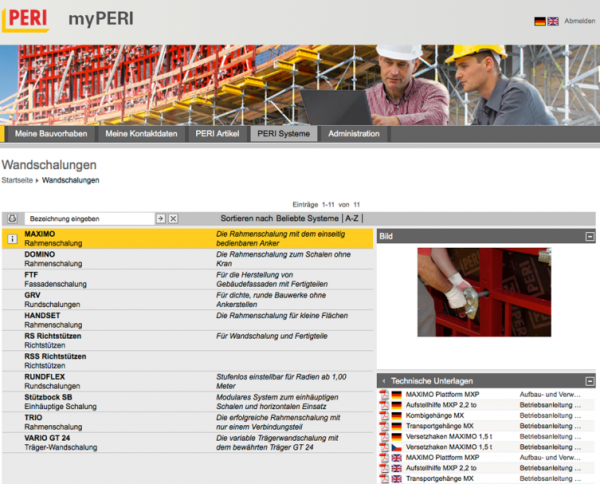Click MAXIMO anchor product image
The height and width of the screenshot is (484, 600).
point(484,292)
